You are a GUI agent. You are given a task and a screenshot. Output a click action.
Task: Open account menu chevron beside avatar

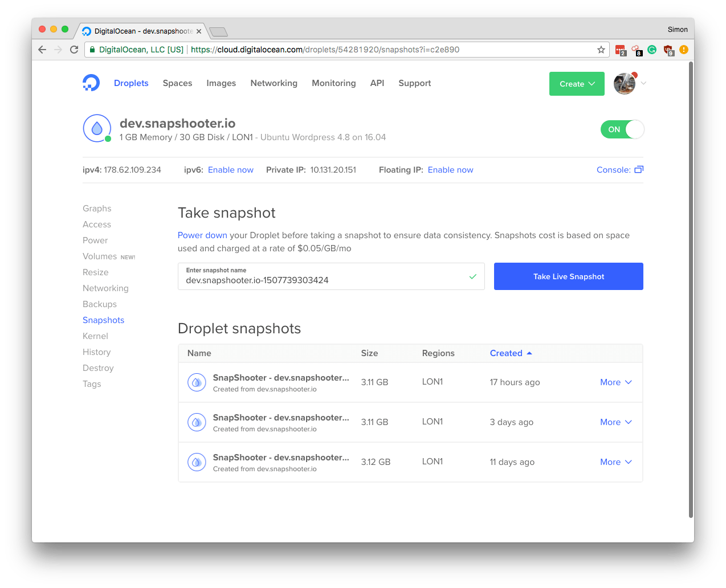point(643,83)
